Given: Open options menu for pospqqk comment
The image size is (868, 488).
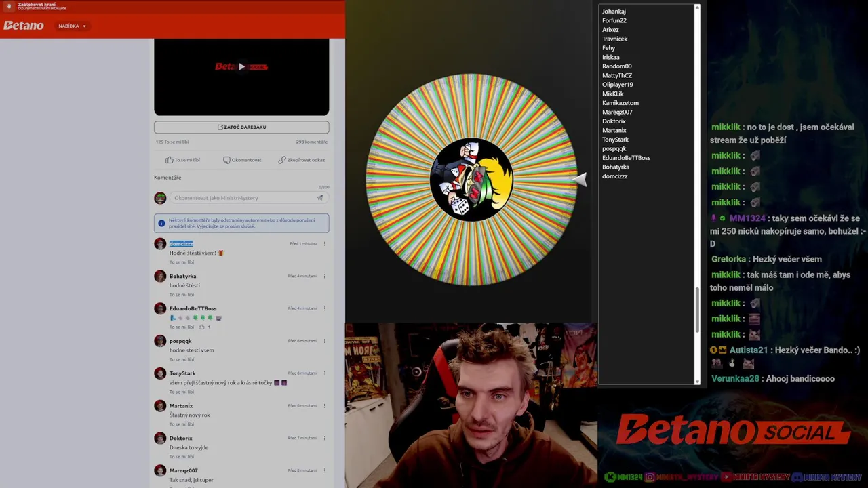Looking at the screenshot, I should (x=324, y=341).
